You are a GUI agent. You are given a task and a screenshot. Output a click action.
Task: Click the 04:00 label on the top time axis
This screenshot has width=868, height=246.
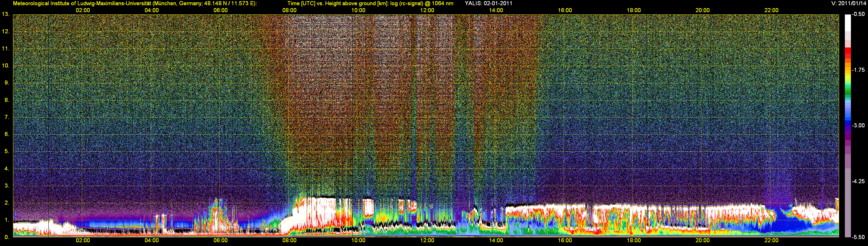152,10
